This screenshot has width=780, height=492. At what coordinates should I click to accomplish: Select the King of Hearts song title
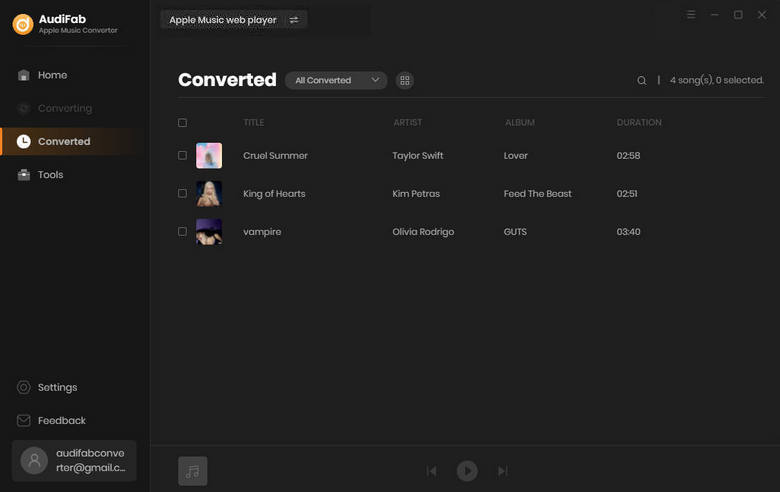pyautogui.click(x=274, y=194)
